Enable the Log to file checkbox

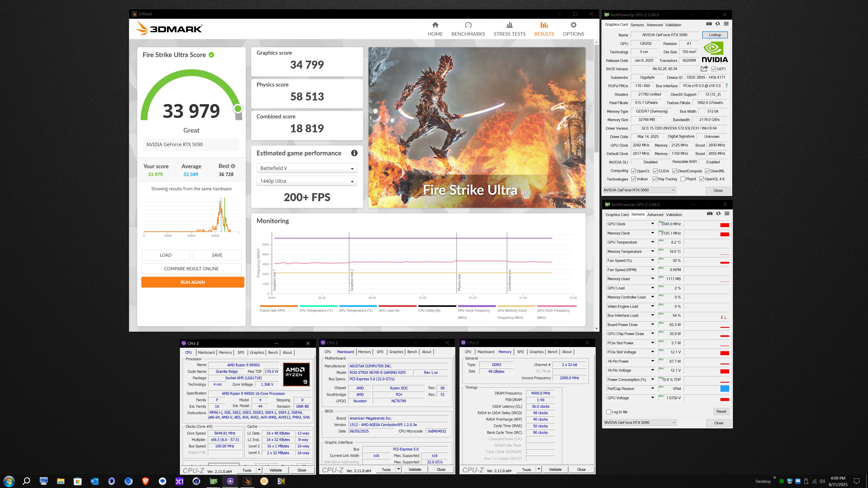[x=609, y=412]
